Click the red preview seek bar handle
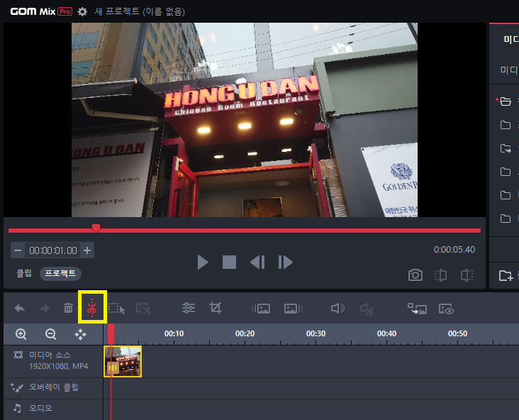 pyautogui.click(x=96, y=228)
